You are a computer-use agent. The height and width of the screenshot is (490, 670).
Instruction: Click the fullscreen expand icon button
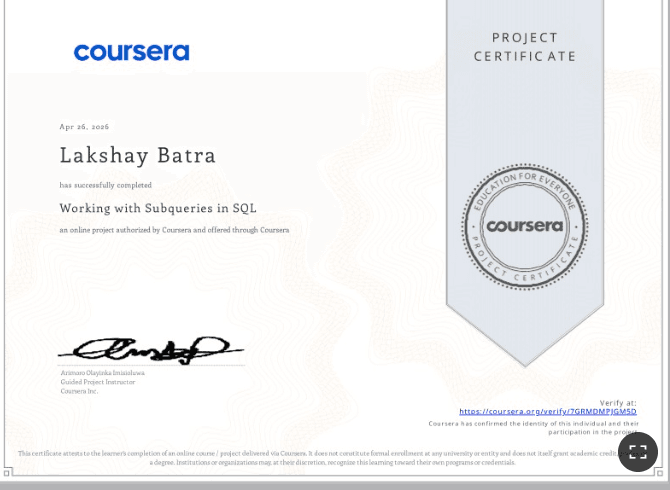[638, 452]
